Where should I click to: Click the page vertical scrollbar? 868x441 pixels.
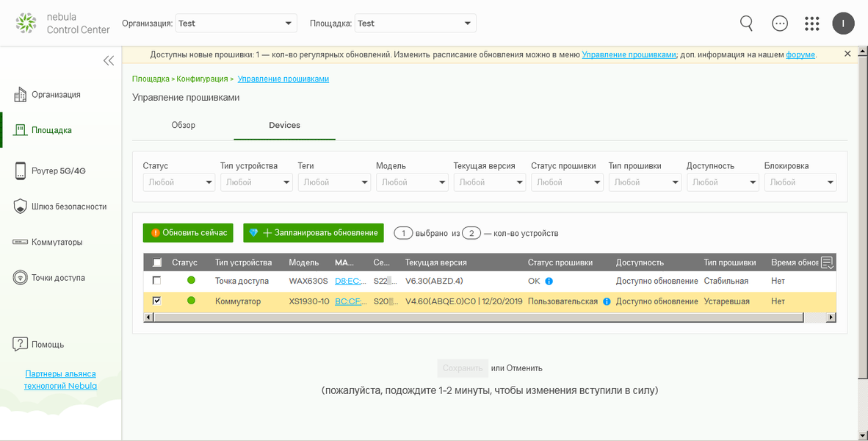click(862, 217)
